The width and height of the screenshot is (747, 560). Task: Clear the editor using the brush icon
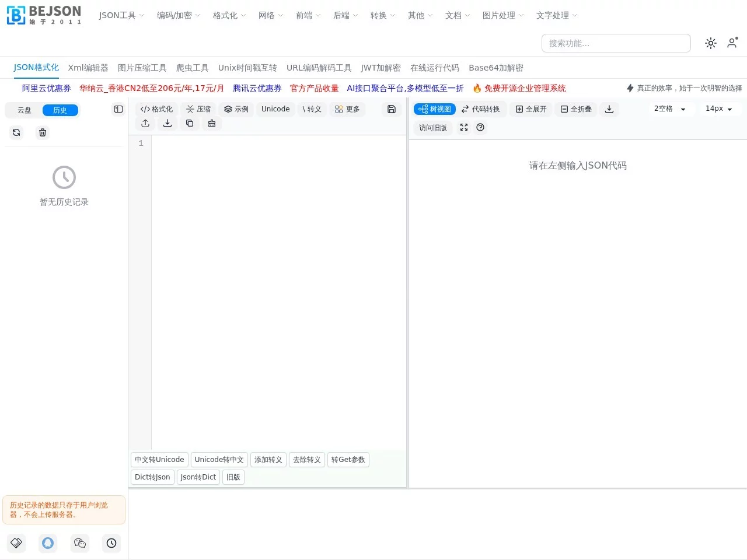point(212,123)
